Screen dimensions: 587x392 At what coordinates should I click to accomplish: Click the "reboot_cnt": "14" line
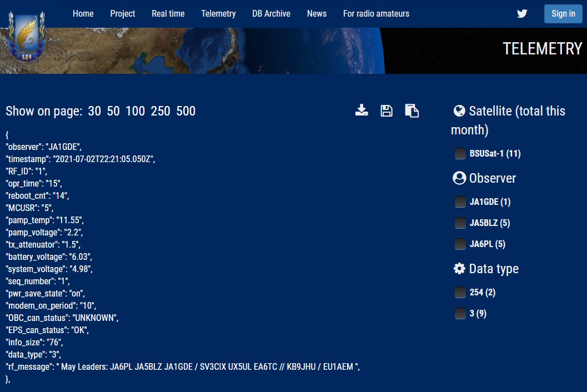tap(37, 196)
